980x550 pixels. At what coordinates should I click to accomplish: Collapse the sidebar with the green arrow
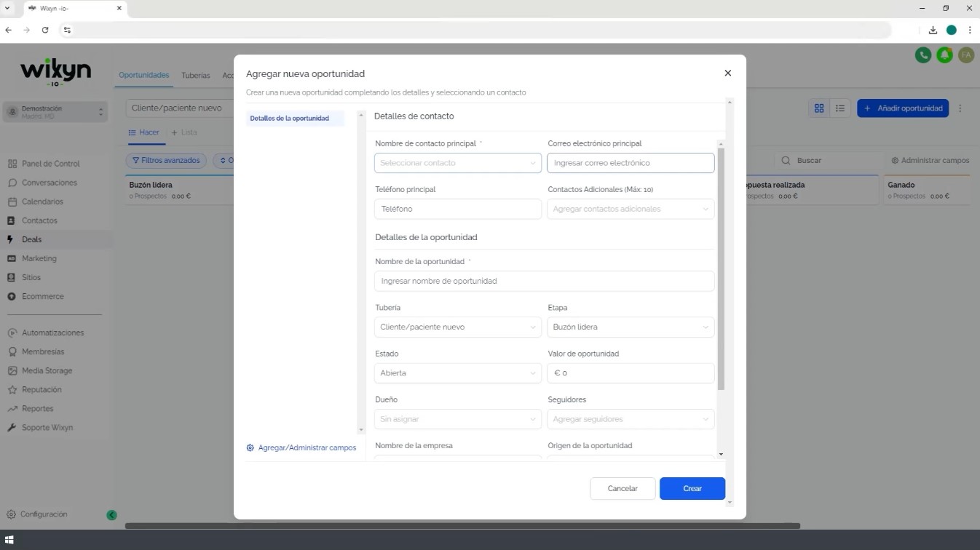click(x=111, y=515)
